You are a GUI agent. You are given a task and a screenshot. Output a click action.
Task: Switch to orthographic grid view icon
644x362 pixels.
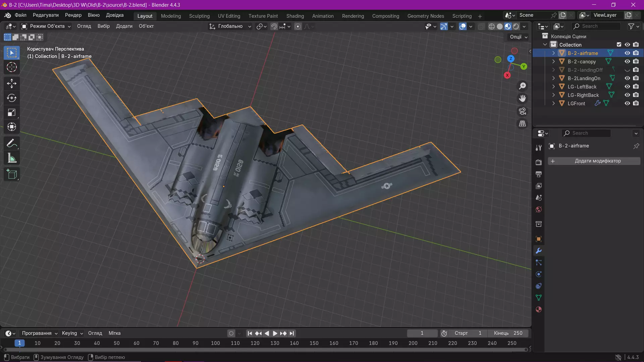point(522,124)
